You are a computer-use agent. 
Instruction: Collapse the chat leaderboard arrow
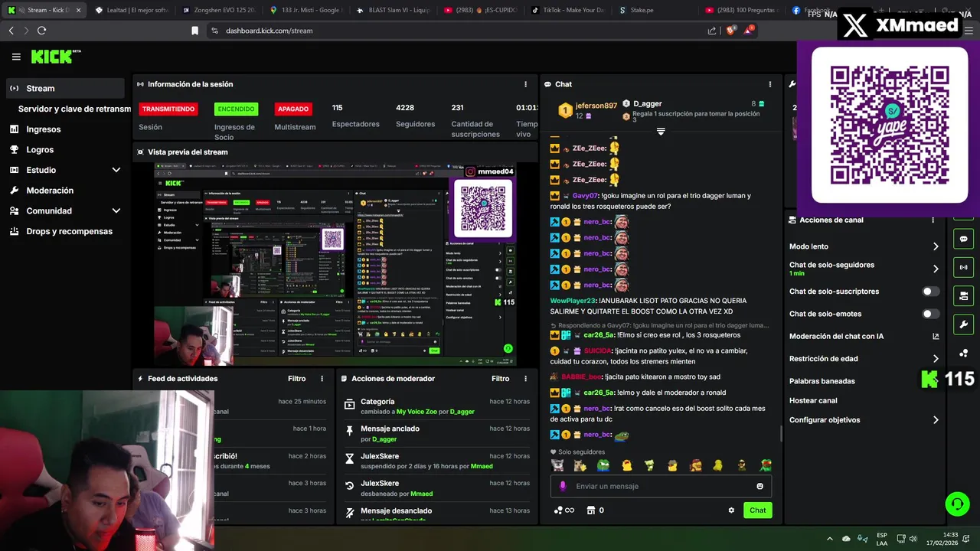(x=661, y=132)
